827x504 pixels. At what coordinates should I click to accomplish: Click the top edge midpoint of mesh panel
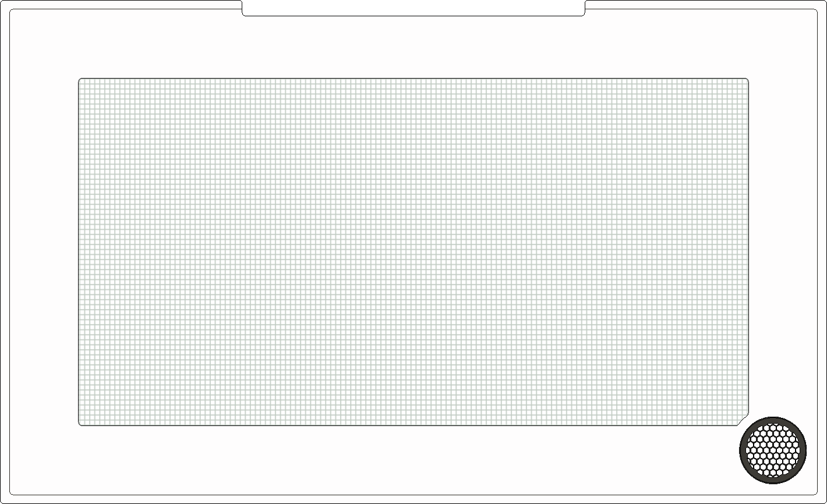tap(413, 79)
